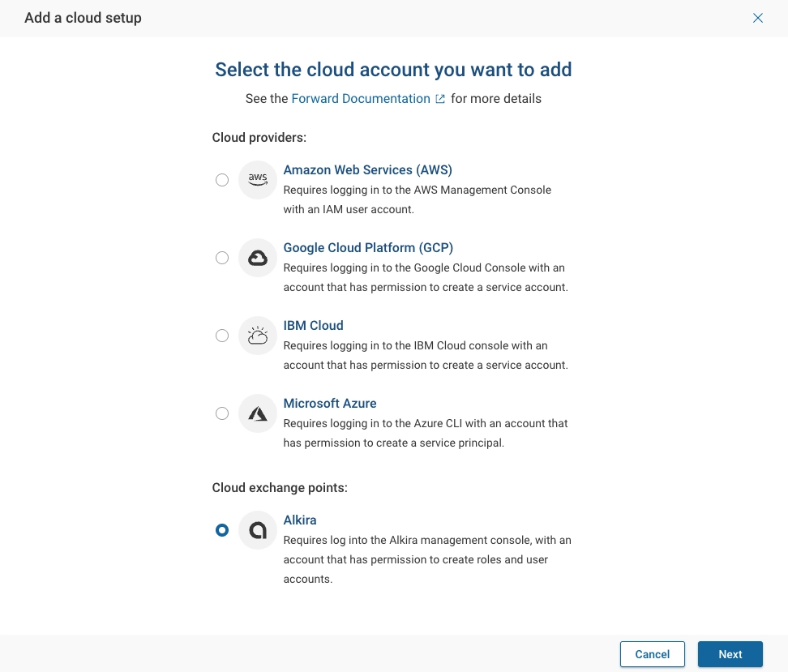Click the selected Alkira radio button
The image size is (788, 672).
tap(222, 530)
